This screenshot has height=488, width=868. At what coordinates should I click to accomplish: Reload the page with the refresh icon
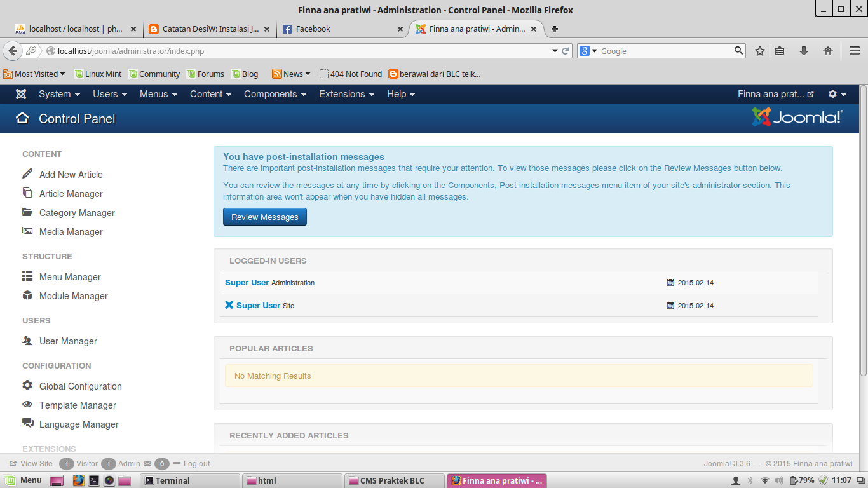point(565,51)
